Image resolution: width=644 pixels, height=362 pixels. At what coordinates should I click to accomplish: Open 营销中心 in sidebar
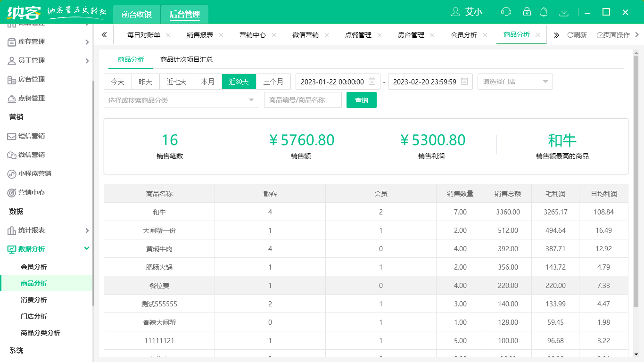32,192
